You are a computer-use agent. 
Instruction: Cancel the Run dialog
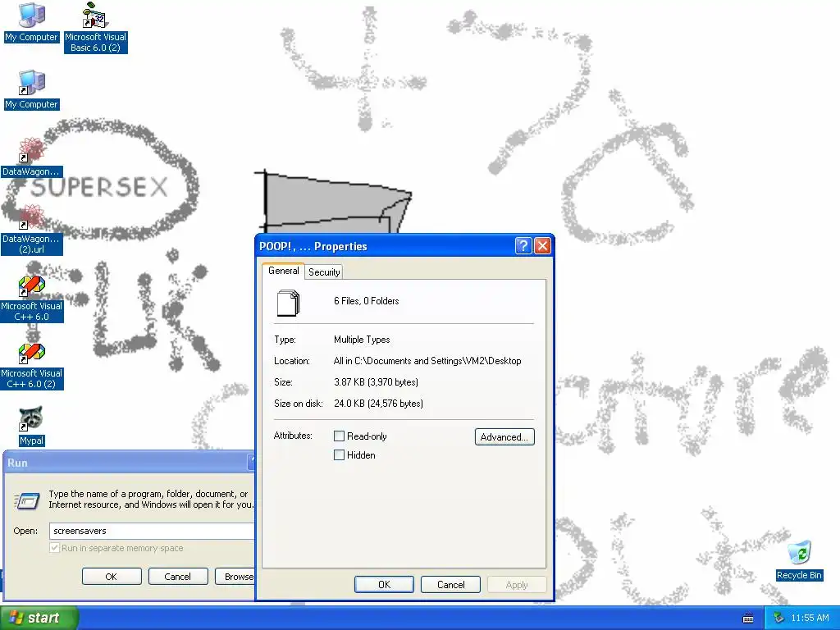click(177, 577)
